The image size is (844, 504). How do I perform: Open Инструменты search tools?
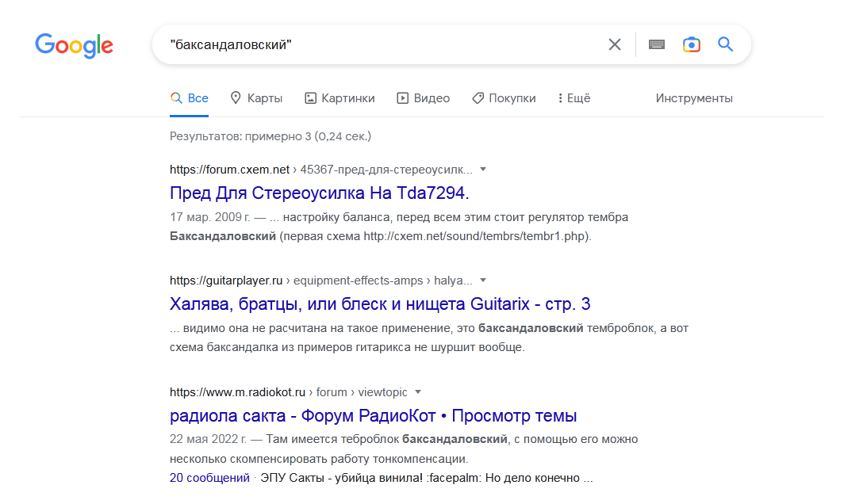[694, 98]
